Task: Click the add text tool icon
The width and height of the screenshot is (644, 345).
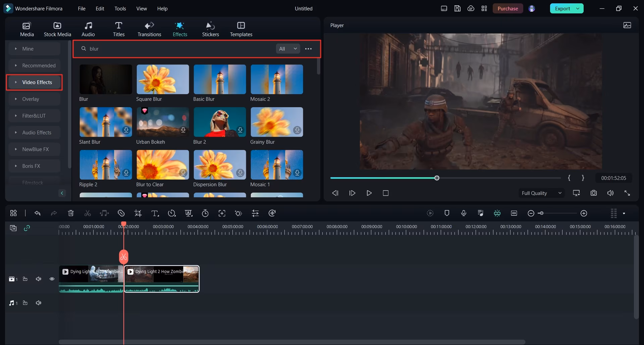Action: click(155, 213)
